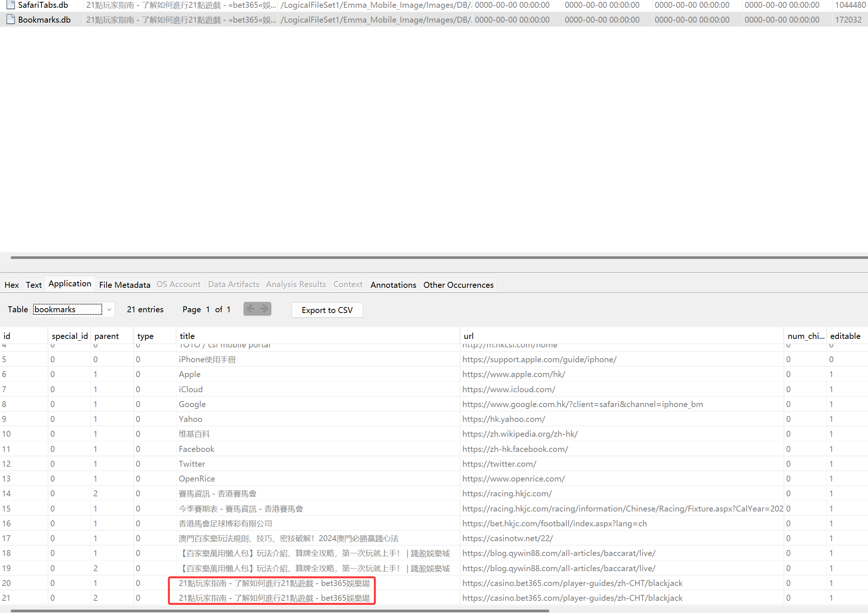The width and height of the screenshot is (868, 613).
Task: Select Bookmarks.db file name
Action: tap(44, 20)
